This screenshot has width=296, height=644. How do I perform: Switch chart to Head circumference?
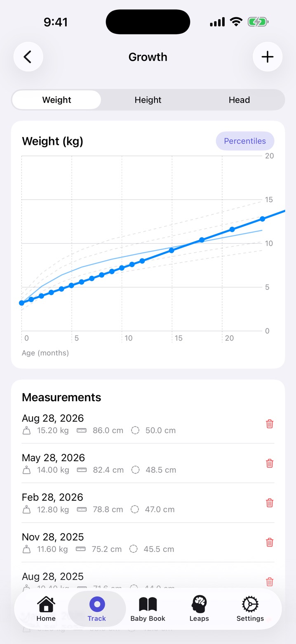(239, 100)
